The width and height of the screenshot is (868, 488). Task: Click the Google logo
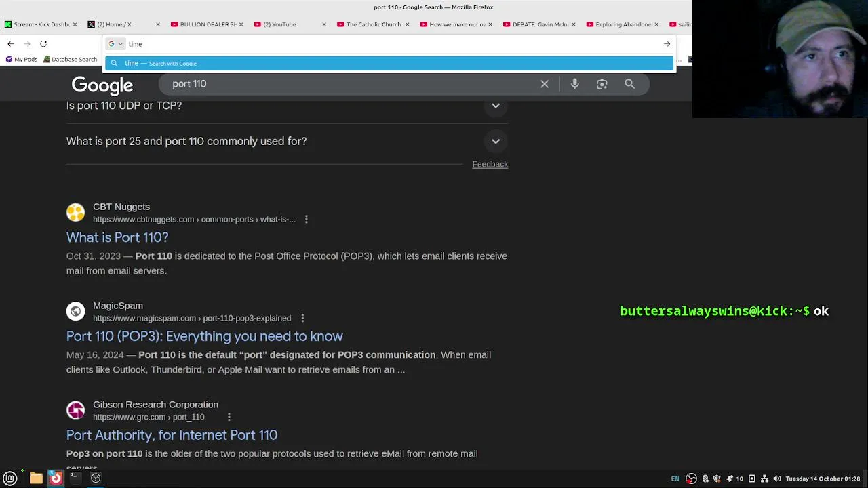102,85
